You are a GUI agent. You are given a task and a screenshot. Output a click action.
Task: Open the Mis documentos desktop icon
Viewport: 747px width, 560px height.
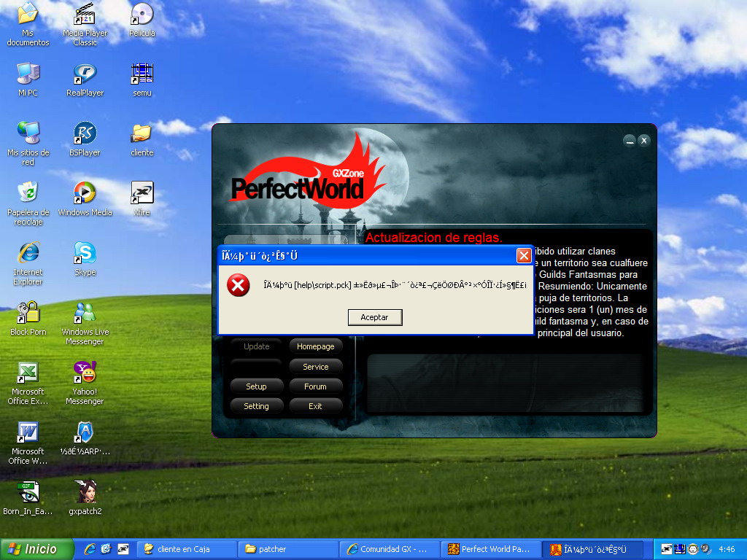28,24
